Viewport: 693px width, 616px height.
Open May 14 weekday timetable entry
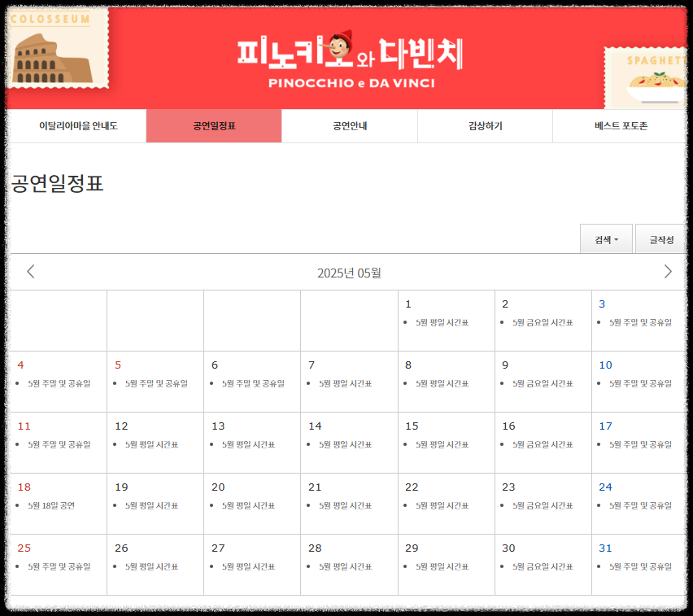tap(345, 444)
